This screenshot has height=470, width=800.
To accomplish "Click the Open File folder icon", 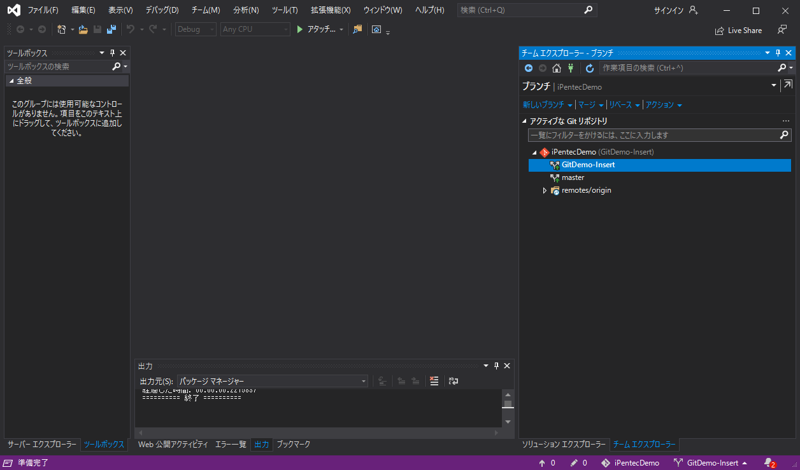I will (x=83, y=30).
